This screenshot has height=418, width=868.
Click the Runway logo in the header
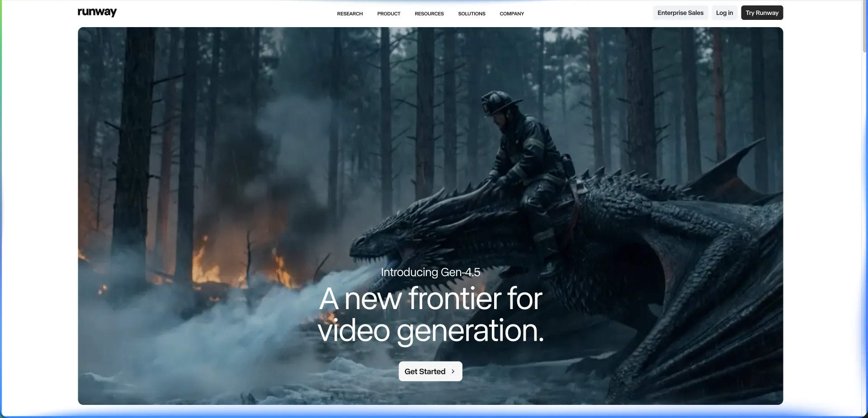pos(97,12)
